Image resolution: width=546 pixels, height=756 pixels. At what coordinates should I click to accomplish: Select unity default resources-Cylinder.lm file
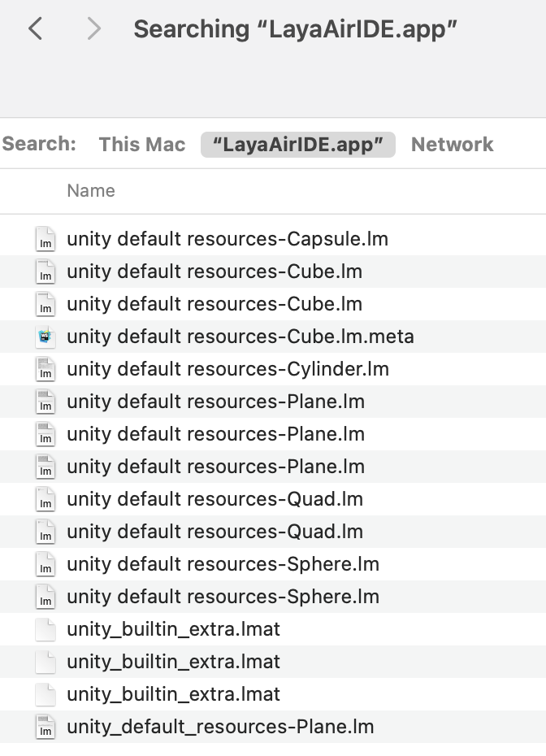coord(227,369)
